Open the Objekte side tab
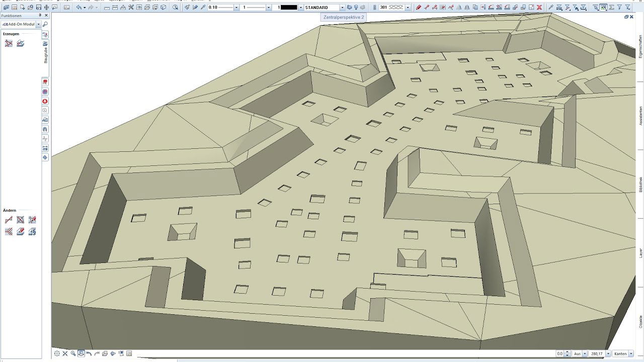The image size is (644, 362). tap(640, 321)
